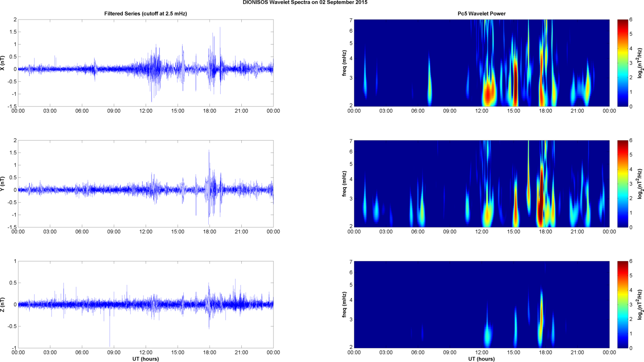Click the "Y (nT)" axis label
This screenshot has height=362, width=644.
(3, 184)
